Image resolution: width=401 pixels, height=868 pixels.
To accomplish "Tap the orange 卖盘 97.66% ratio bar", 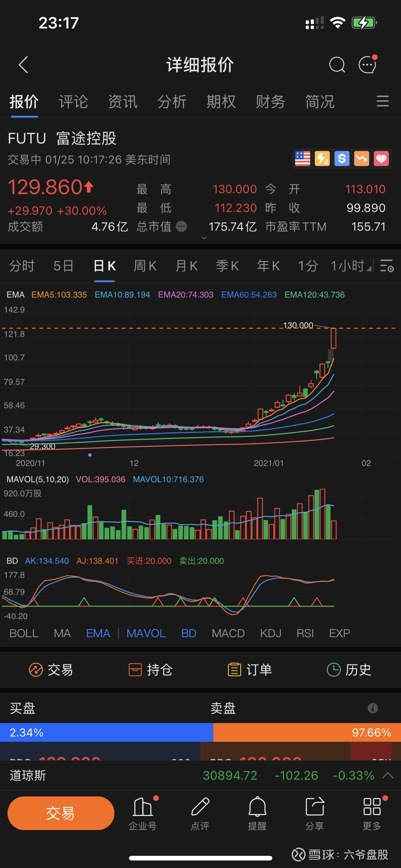I will tap(307, 732).
